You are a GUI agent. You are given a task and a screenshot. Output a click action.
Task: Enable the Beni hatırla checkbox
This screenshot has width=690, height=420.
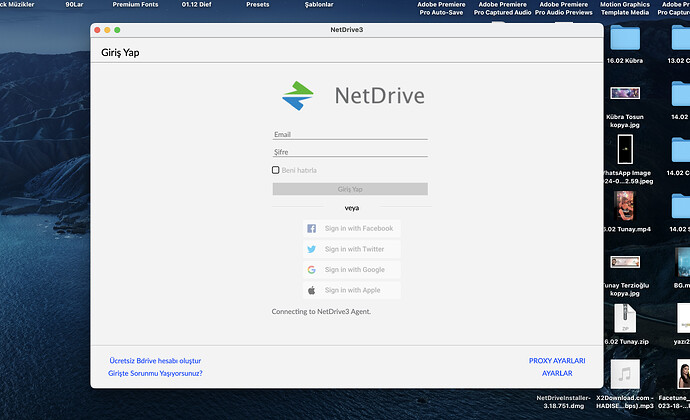(276, 170)
